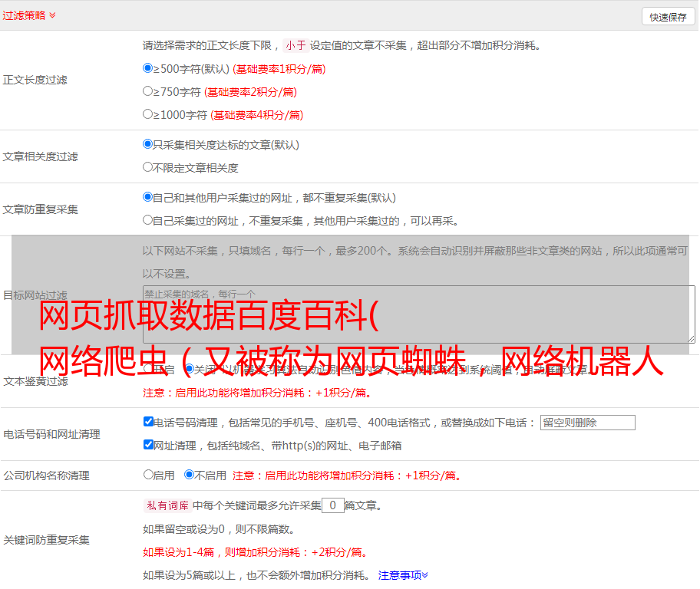
Task: Pick the ≥1000字符 length filter
Action: 148,114
